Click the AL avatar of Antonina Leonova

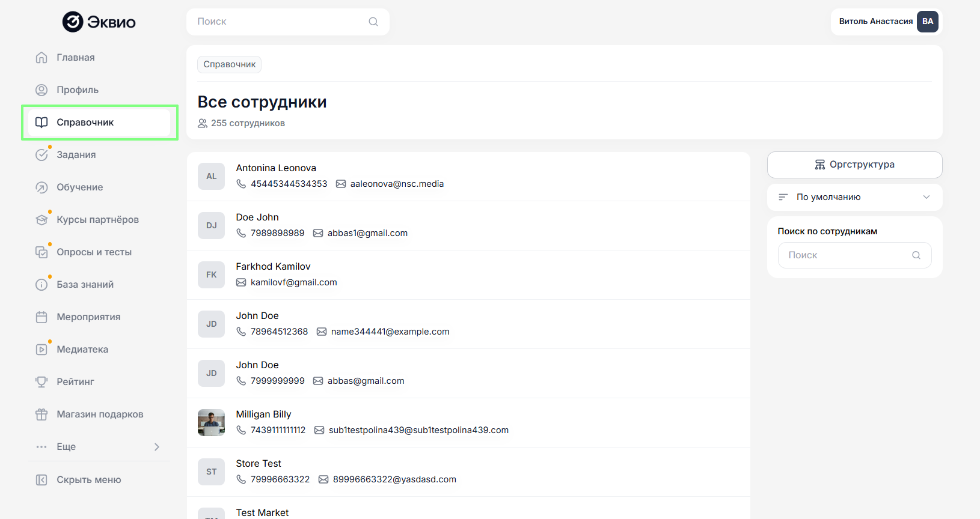pos(212,177)
